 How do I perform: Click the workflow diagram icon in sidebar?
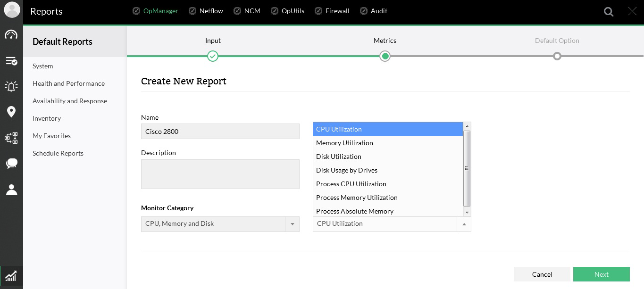coord(11,138)
